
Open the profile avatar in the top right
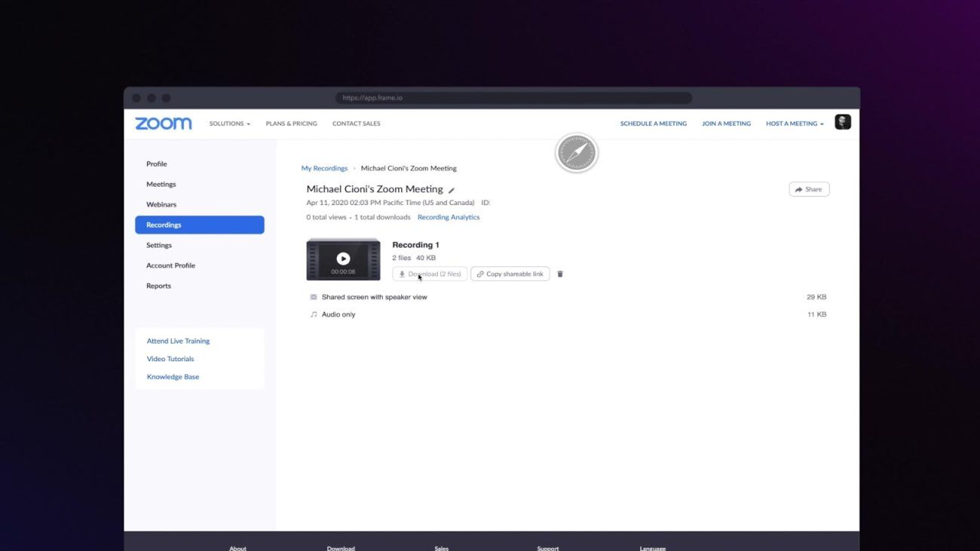coord(842,121)
